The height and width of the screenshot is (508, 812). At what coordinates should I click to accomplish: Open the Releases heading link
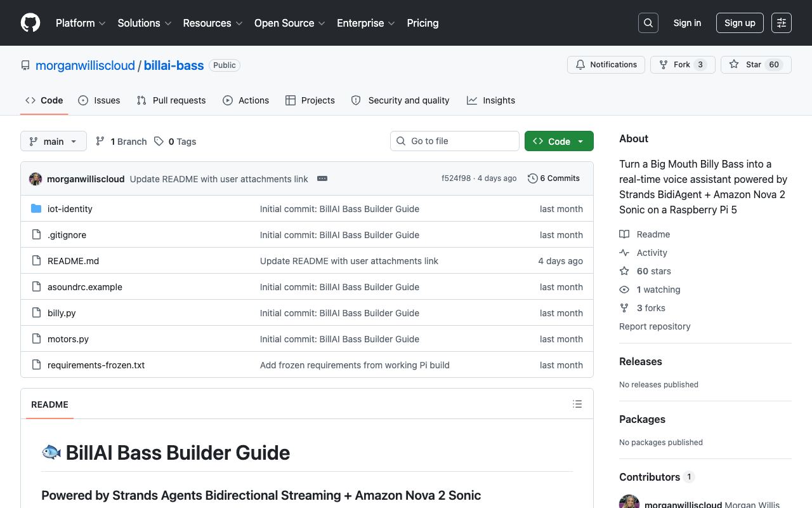641,361
